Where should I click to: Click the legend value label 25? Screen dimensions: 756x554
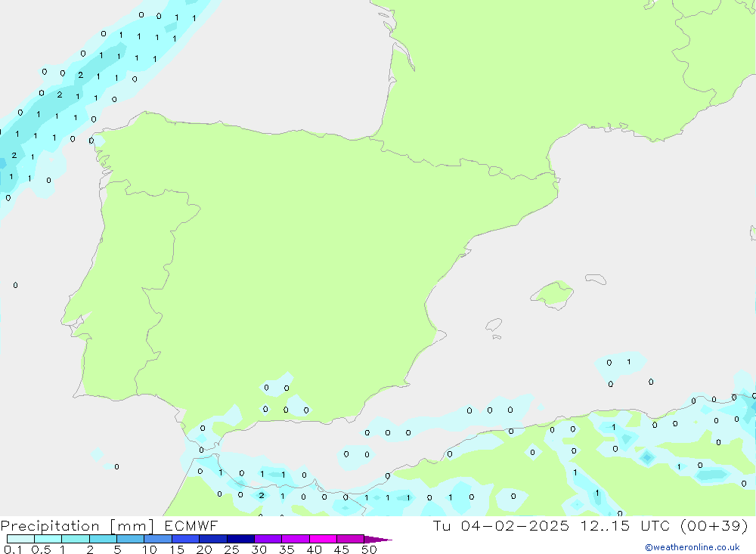click(231, 549)
